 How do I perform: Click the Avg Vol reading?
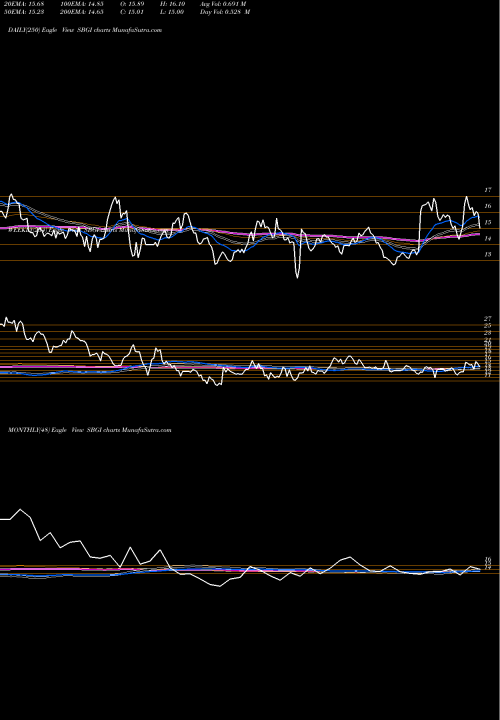[x=223, y=4]
